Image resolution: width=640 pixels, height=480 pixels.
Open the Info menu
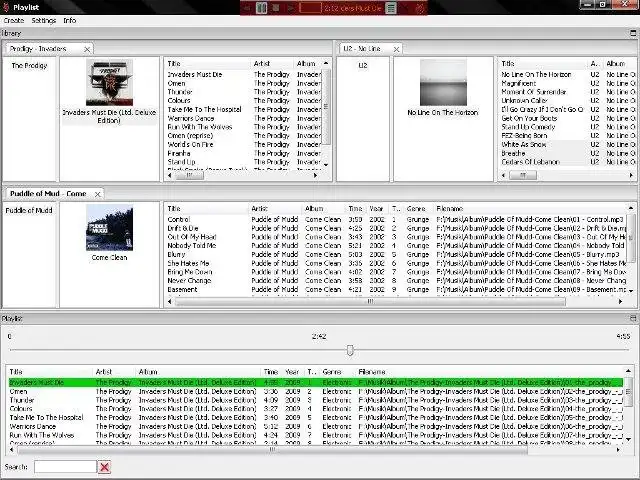click(x=70, y=20)
